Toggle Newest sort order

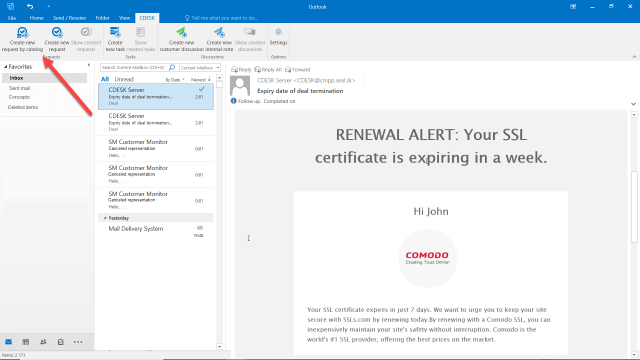tap(200, 79)
